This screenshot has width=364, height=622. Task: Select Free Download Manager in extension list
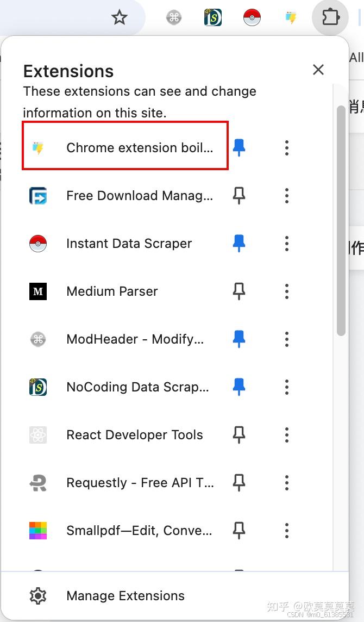(x=139, y=196)
